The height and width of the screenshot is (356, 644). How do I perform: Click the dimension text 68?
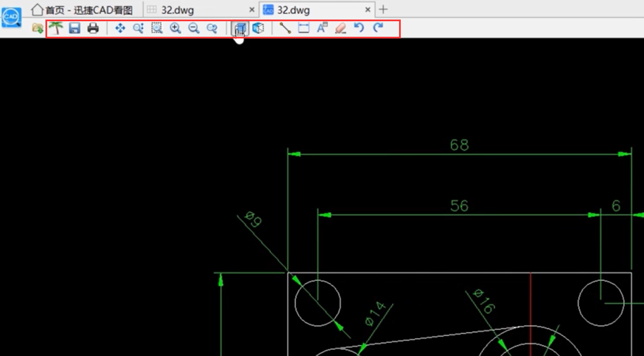tap(459, 145)
